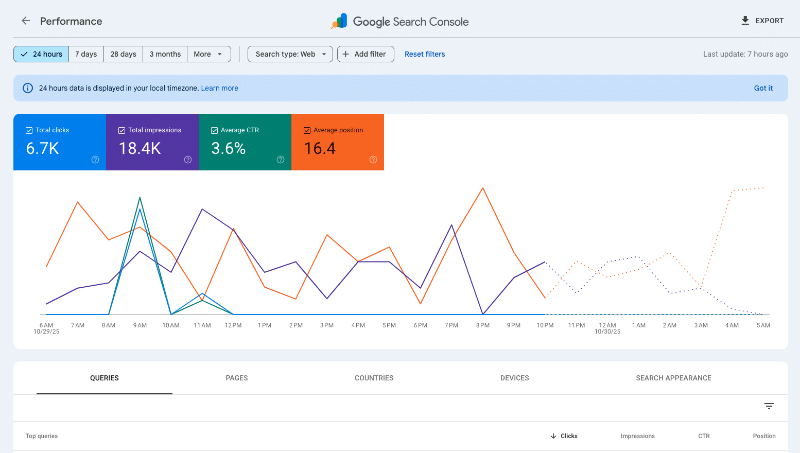Dismiss banner with Got it
This screenshot has width=800, height=453.
[x=763, y=88]
